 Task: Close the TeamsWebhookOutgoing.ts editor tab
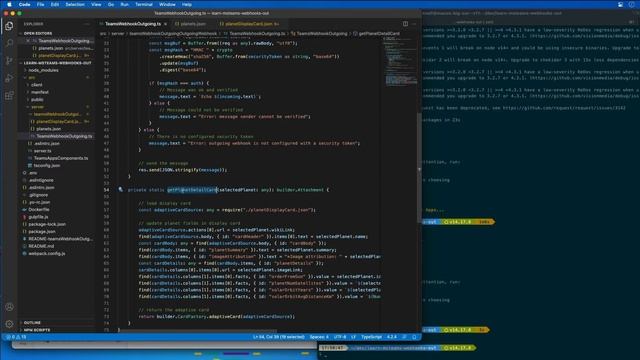tap(165, 24)
